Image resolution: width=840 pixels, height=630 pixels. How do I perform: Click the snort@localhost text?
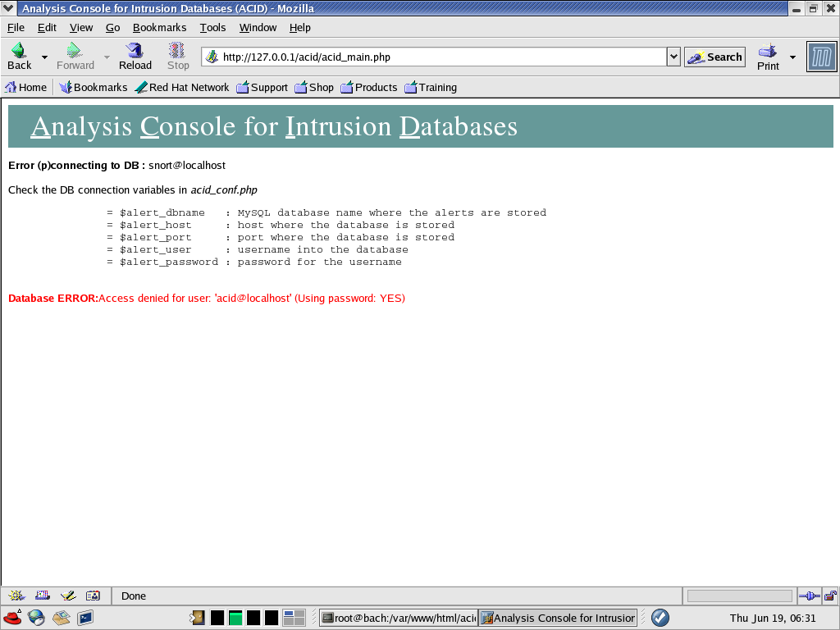(x=187, y=166)
